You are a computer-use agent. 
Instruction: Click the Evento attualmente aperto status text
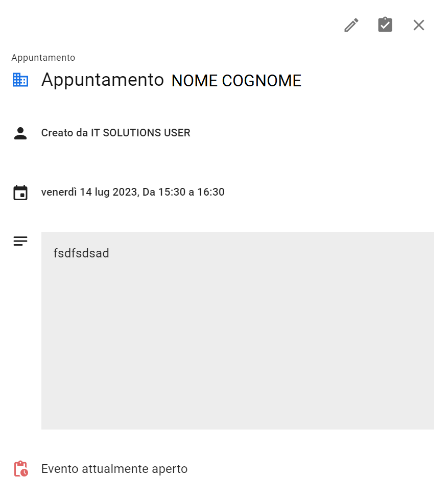114,468
